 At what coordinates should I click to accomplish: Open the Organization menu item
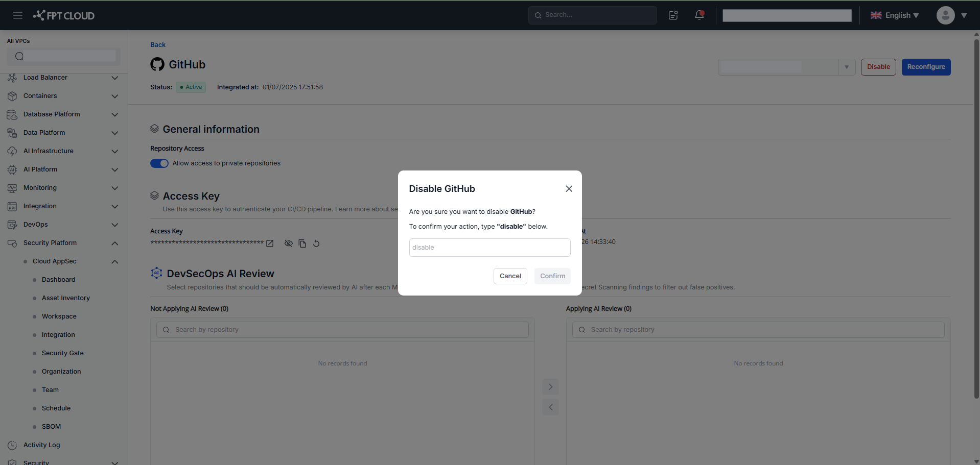coord(61,372)
